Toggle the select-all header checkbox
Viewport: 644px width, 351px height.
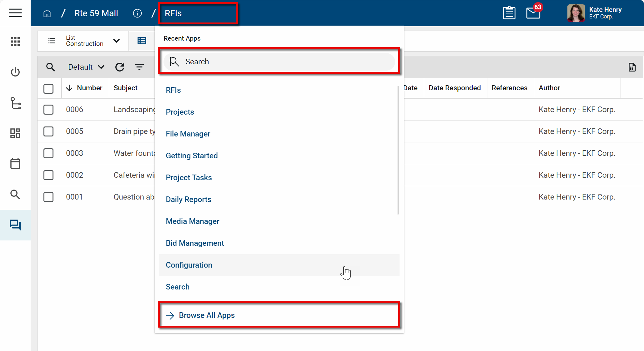click(48, 88)
